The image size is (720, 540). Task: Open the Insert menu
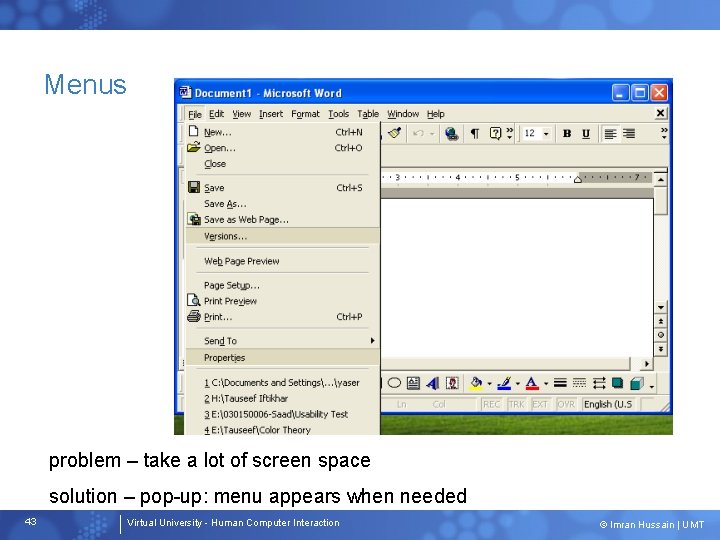(x=270, y=114)
